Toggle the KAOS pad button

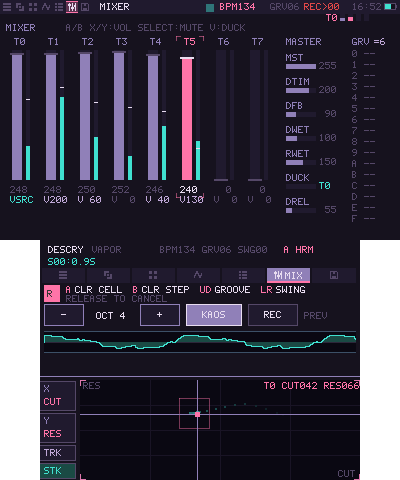click(x=214, y=315)
